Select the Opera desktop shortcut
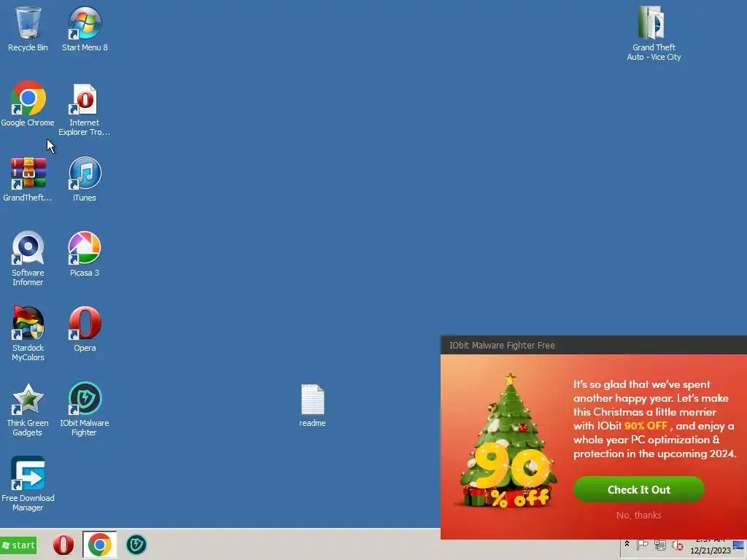The height and width of the screenshot is (560, 747). (x=85, y=329)
